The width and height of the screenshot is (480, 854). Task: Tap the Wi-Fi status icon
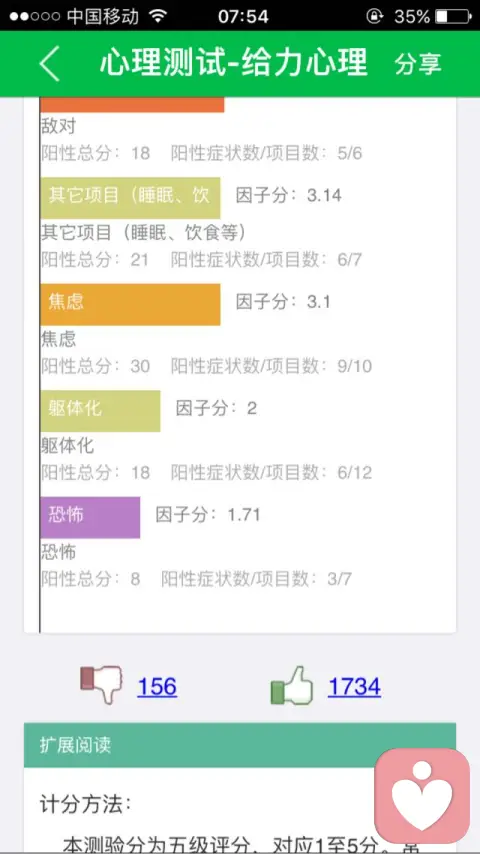[159, 16]
